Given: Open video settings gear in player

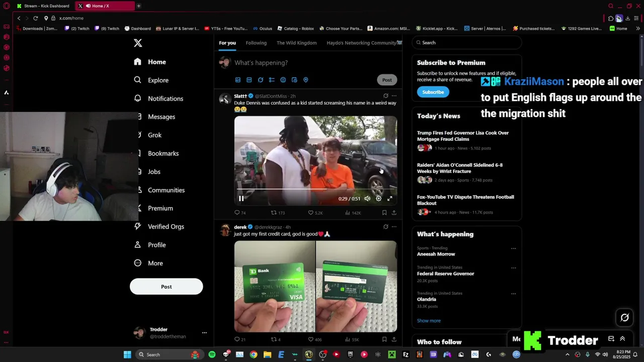Looking at the screenshot, I should [379, 199].
